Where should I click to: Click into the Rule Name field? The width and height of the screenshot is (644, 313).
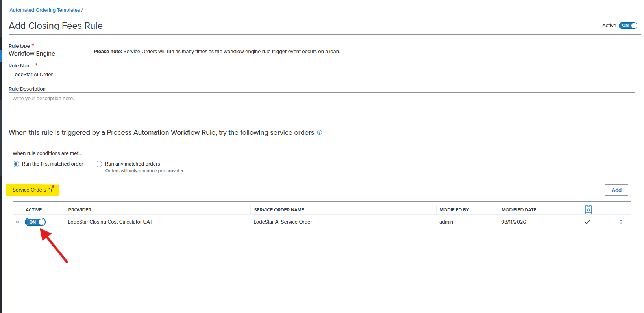tap(322, 75)
